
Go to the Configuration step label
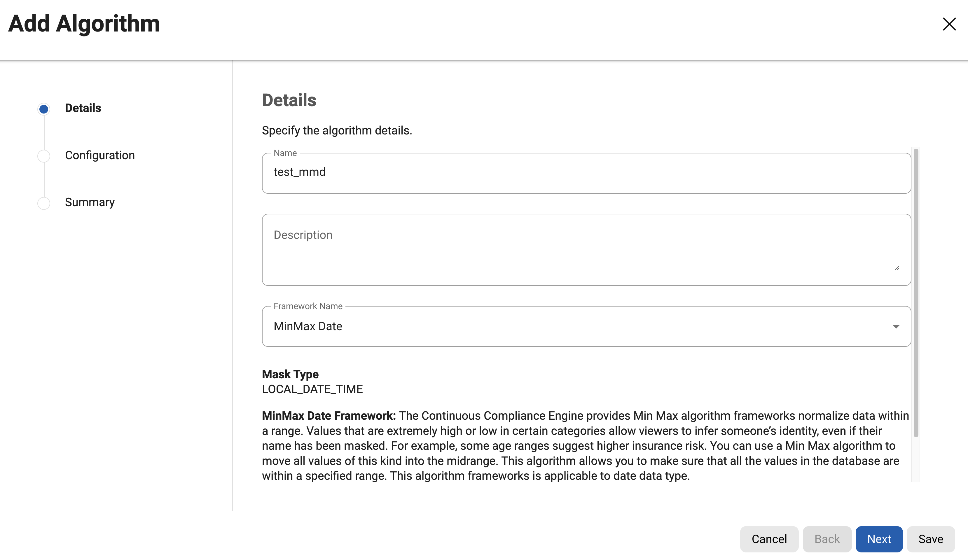(x=100, y=155)
